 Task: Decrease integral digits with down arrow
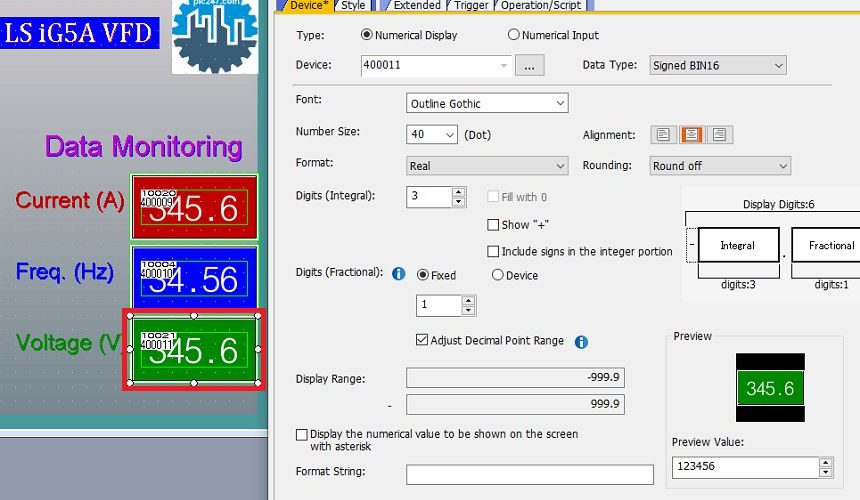[x=459, y=202]
